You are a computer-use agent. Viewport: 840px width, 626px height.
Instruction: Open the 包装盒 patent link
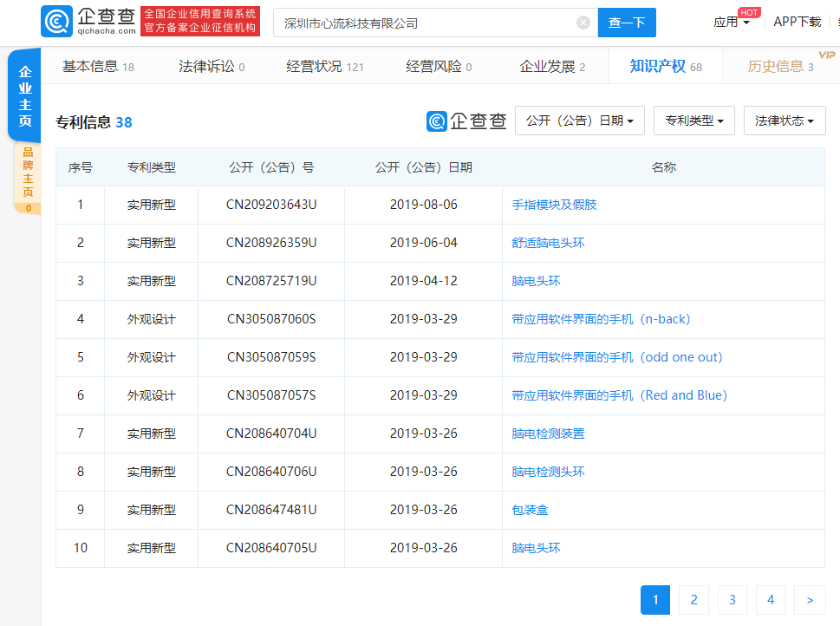point(530,510)
